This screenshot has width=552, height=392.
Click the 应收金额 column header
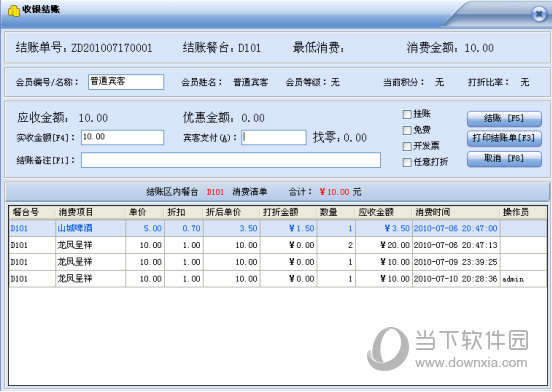(x=384, y=212)
